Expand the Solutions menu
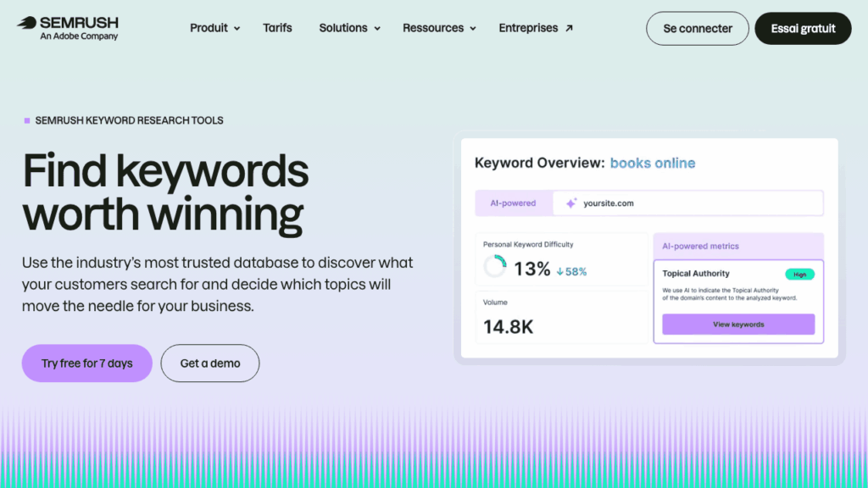 pyautogui.click(x=349, y=28)
